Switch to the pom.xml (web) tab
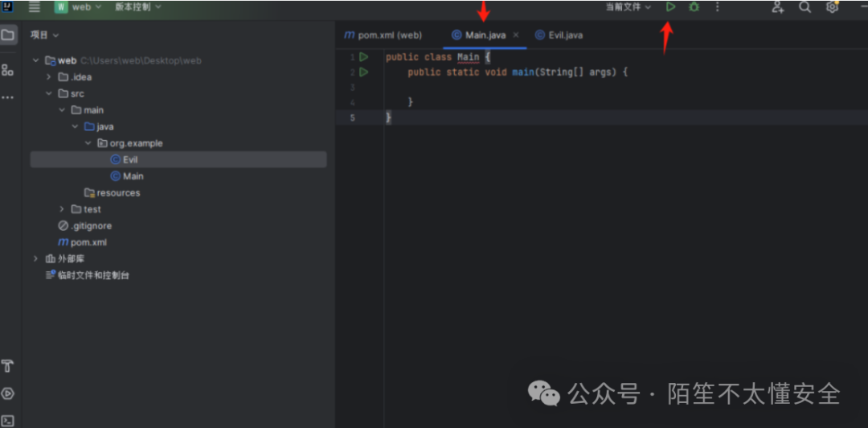The image size is (868, 428). (x=383, y=35)
